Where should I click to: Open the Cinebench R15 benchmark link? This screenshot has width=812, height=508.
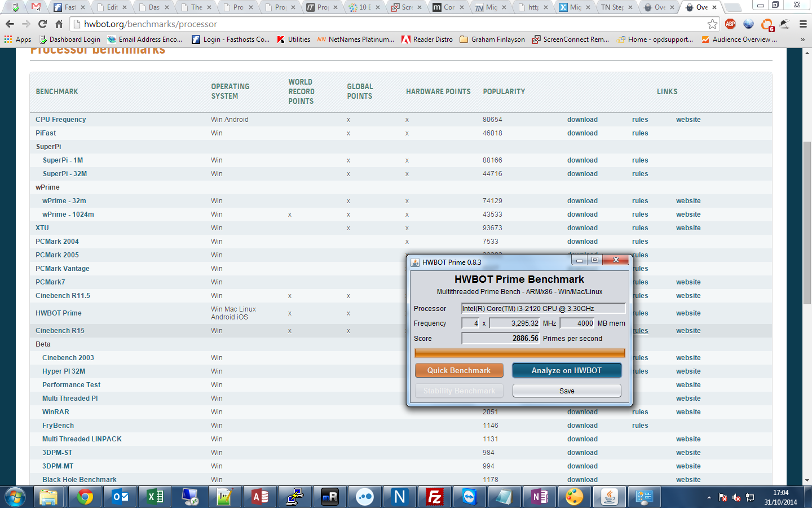pyautogui.click(x=60, y=331)
